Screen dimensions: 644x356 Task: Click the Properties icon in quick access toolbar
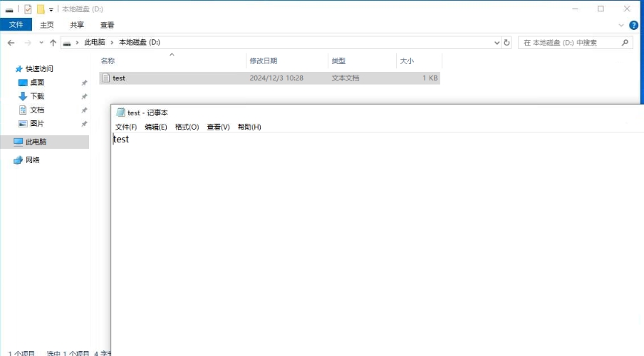click(x=28, y=9)
